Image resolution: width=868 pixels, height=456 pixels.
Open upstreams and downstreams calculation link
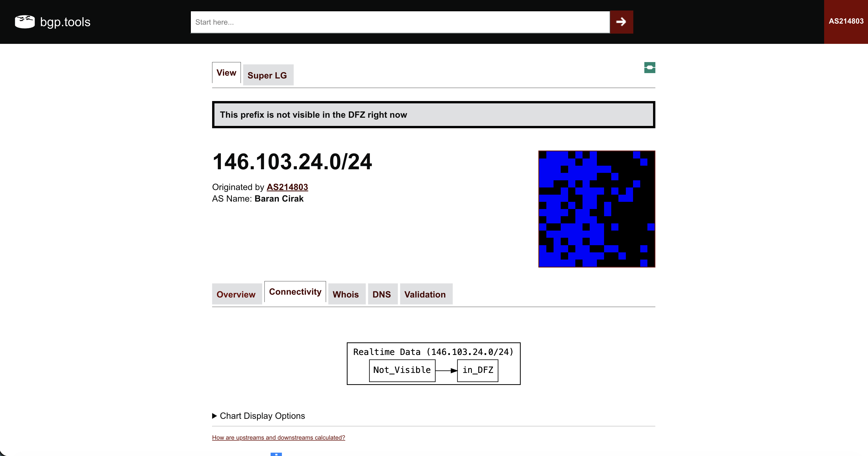pyautogui.click(x=278, y=438)
